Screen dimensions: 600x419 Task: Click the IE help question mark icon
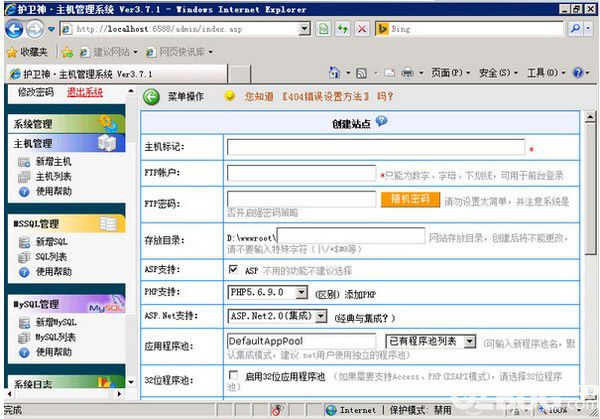click(578, 73)
